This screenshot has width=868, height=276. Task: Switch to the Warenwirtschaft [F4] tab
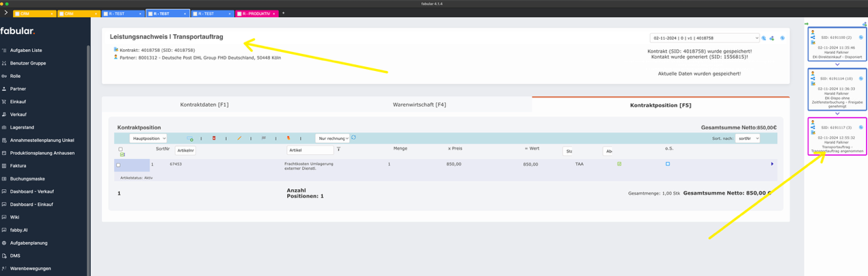(x=419, y=105)
